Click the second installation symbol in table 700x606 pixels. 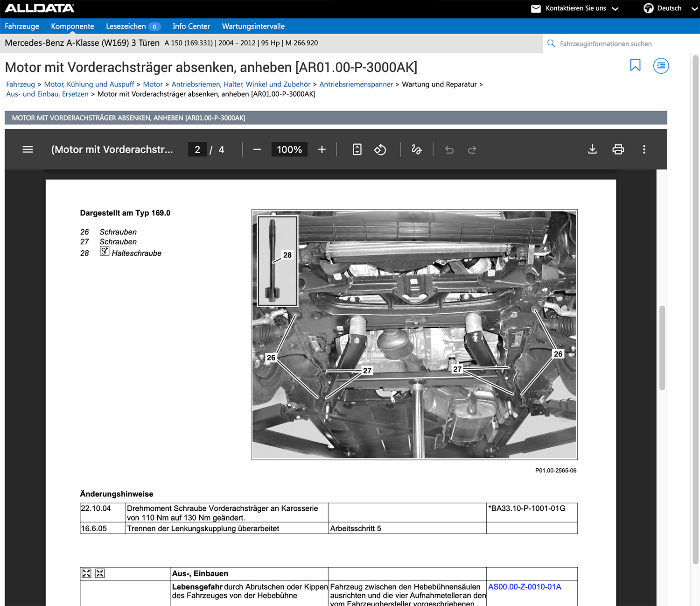click(x=100, y=573)
